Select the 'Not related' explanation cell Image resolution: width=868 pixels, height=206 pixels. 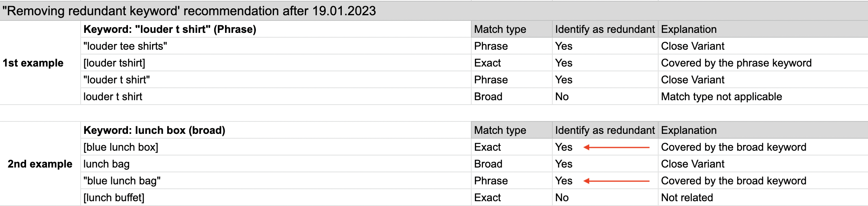[x=763, y=198]
